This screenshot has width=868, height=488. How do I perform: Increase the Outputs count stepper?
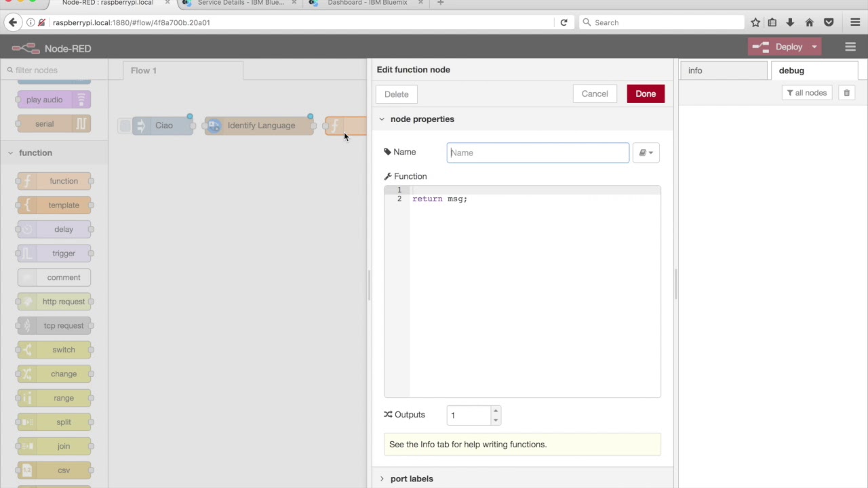pos(496,410)
